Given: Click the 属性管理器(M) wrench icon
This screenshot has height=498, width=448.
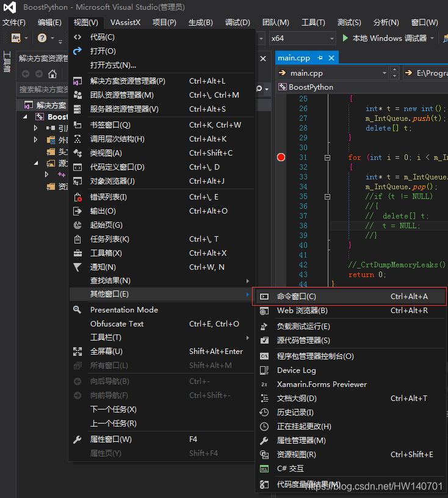Looking at the screenshot, I should 264,441.
